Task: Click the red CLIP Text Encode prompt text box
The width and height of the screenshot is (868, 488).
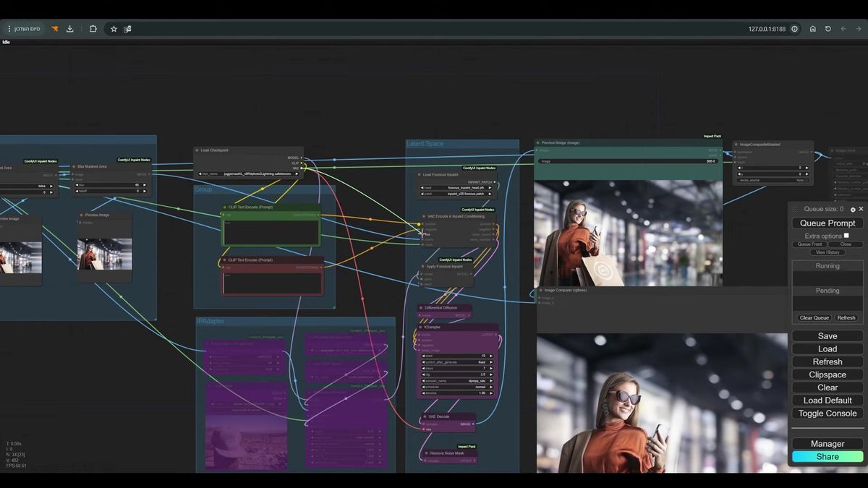Action: pos(271,283)
